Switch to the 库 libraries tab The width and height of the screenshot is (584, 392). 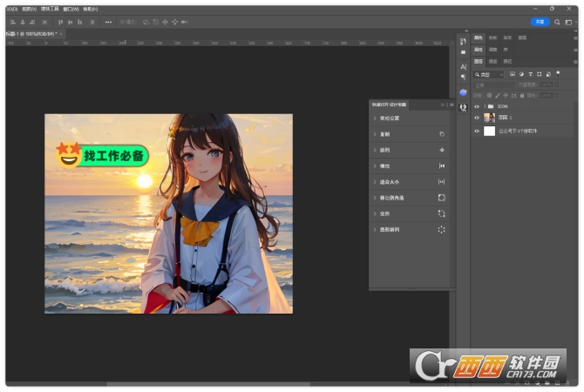[506, 50]
